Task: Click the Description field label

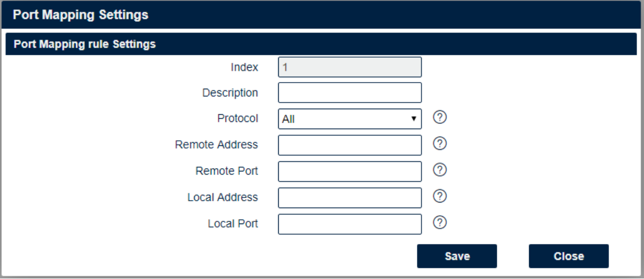Action: coord(230,93)
